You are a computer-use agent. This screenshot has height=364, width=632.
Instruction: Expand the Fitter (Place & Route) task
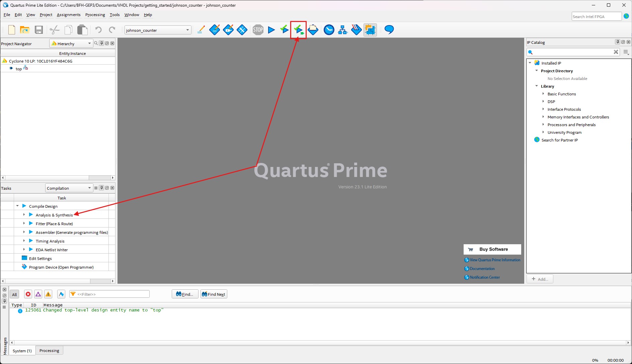click(x=24, y=223)
